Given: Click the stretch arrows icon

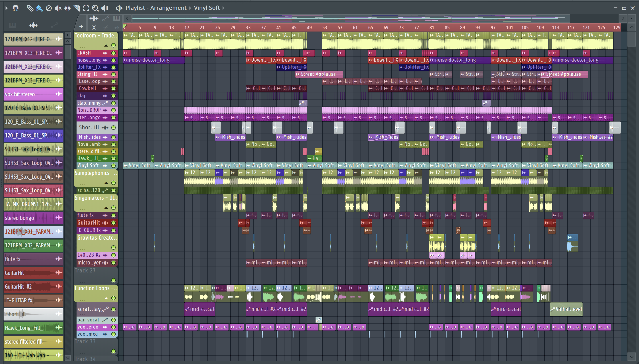Looking at the screenshot, I should click(116, 27).
